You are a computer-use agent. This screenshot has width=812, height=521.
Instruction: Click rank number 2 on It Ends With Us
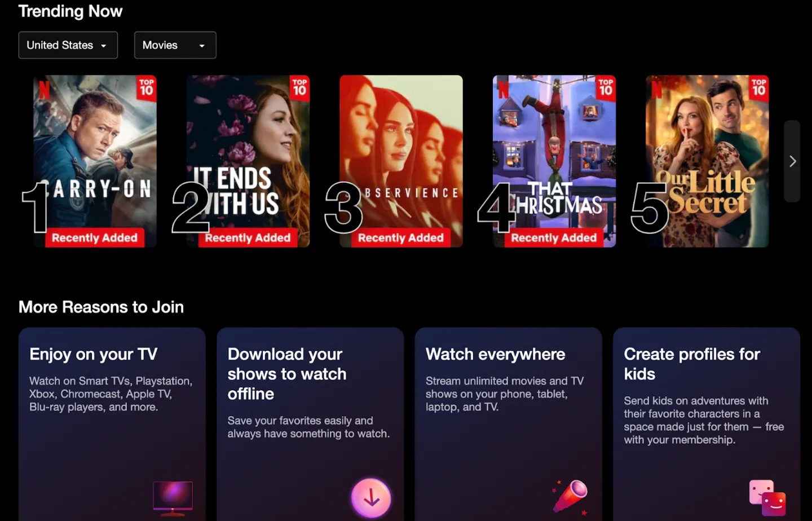(x=191, y=207)
